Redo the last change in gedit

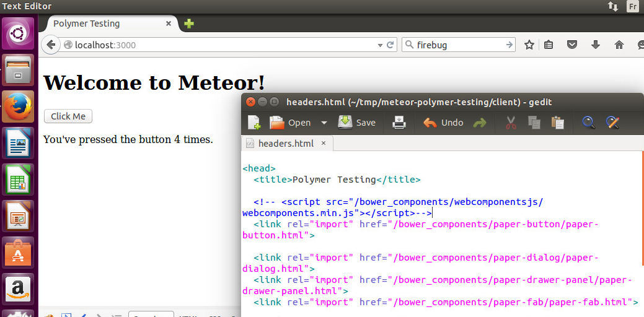click(x=479, y=123)
